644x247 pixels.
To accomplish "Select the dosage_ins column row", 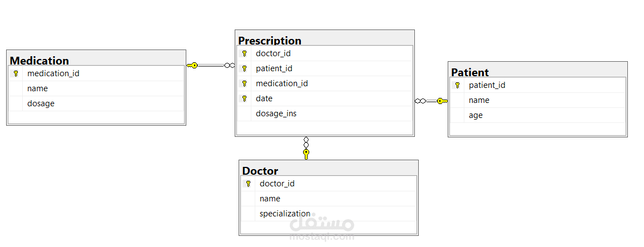I will coord(276,113).
